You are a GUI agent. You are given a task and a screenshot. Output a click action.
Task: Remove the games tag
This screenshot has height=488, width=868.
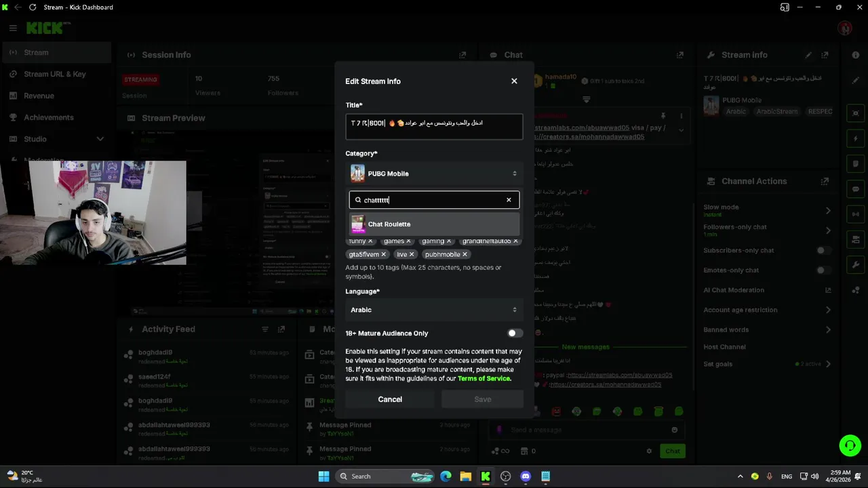(408, 241)
